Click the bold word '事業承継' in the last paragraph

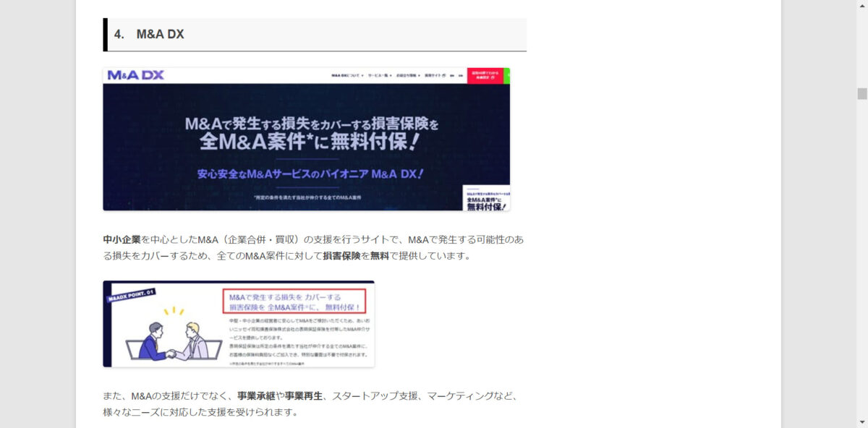(x=256, y=396)
